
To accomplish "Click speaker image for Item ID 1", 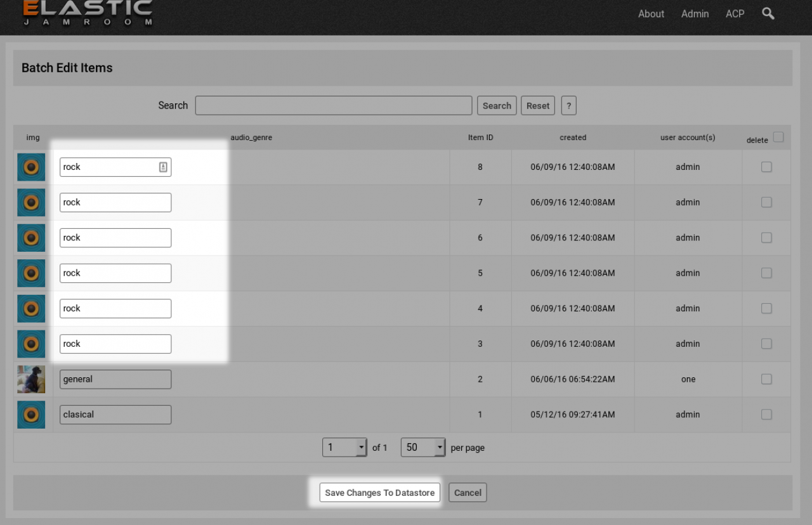I will point(31,415).
